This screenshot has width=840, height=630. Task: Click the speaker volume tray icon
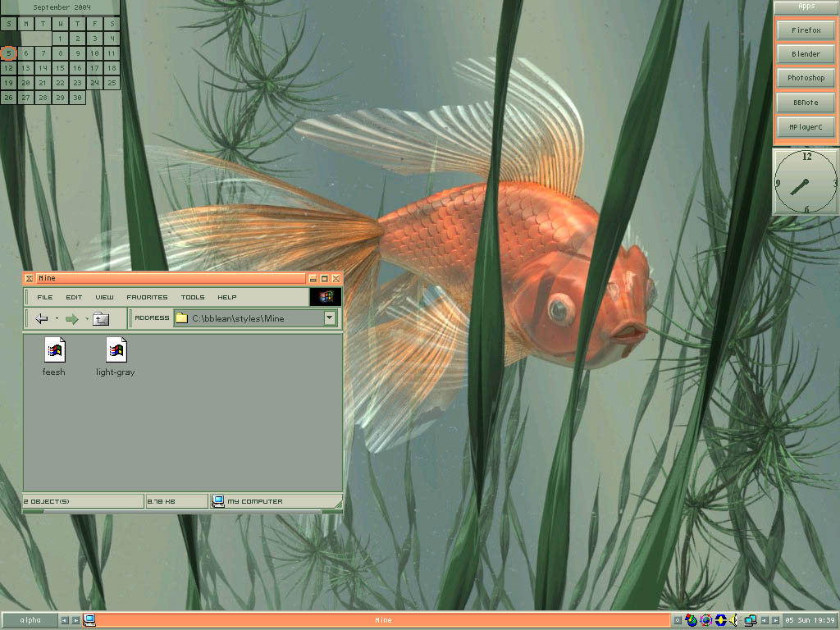point(734,620)
